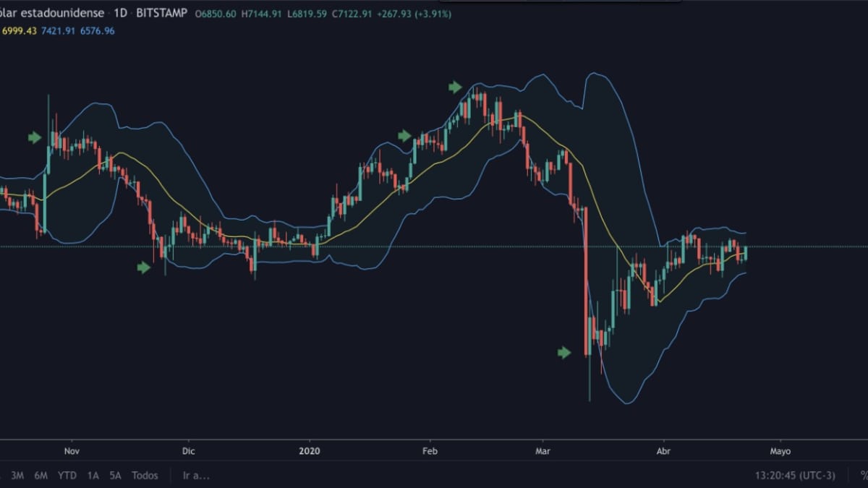Select green arrow beside the March crash low
The width and height of the screenshot is (868, 488).
pyautogui.click(x=564, y=352)
